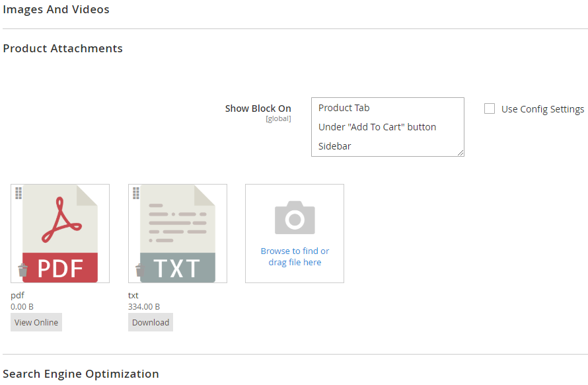Click Browse to find or drag file link
The height and width of the screenshot is (385, 588).
coord(295,257)
